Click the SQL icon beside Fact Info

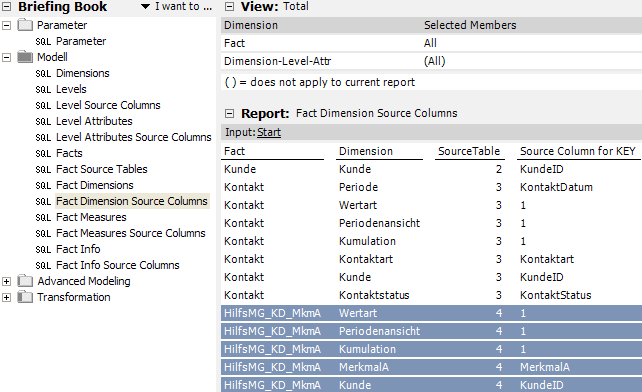[x=43, y=249]
